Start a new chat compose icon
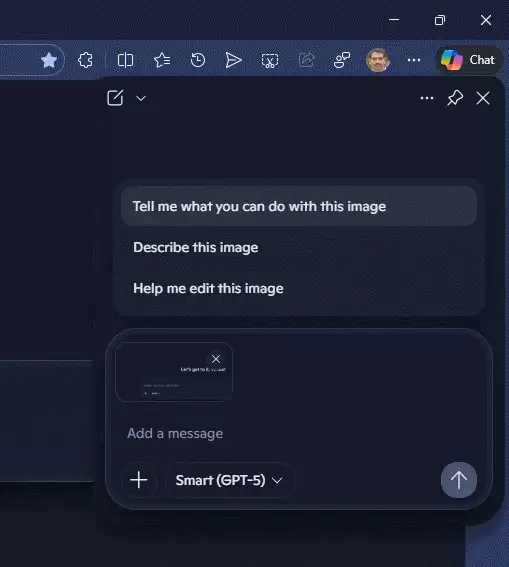This screenshot has width=509, height=567. click(x=115, y=98)
